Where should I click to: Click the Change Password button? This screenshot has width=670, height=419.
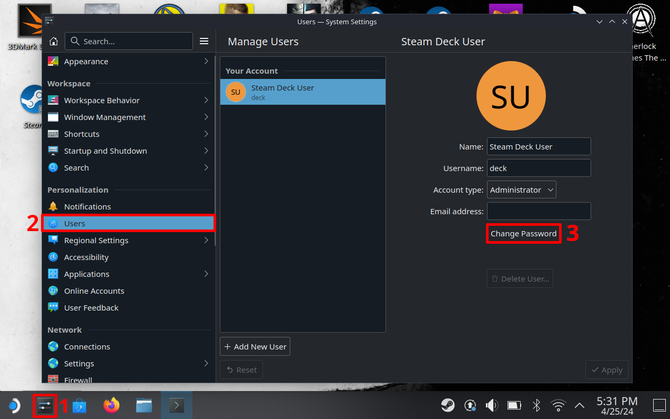tap(523, 234)
